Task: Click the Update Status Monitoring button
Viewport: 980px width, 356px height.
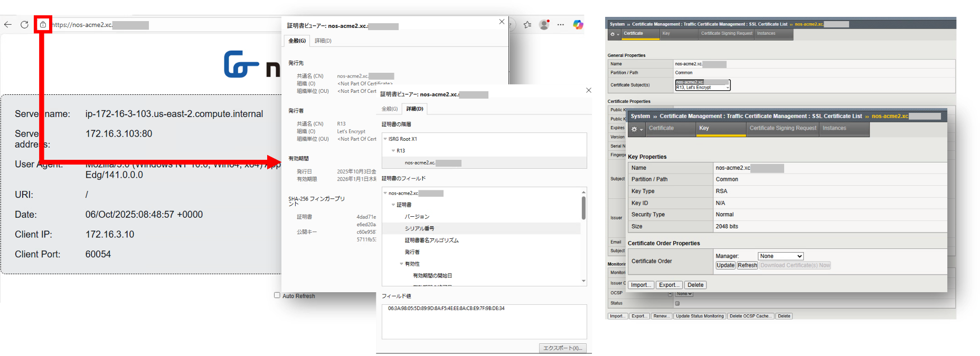Action: click(x=700, y=316)
